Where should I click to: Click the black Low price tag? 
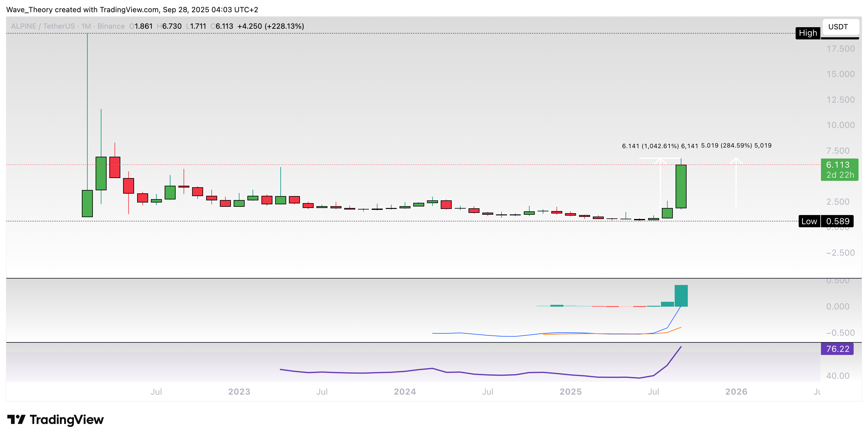(809, 221)
